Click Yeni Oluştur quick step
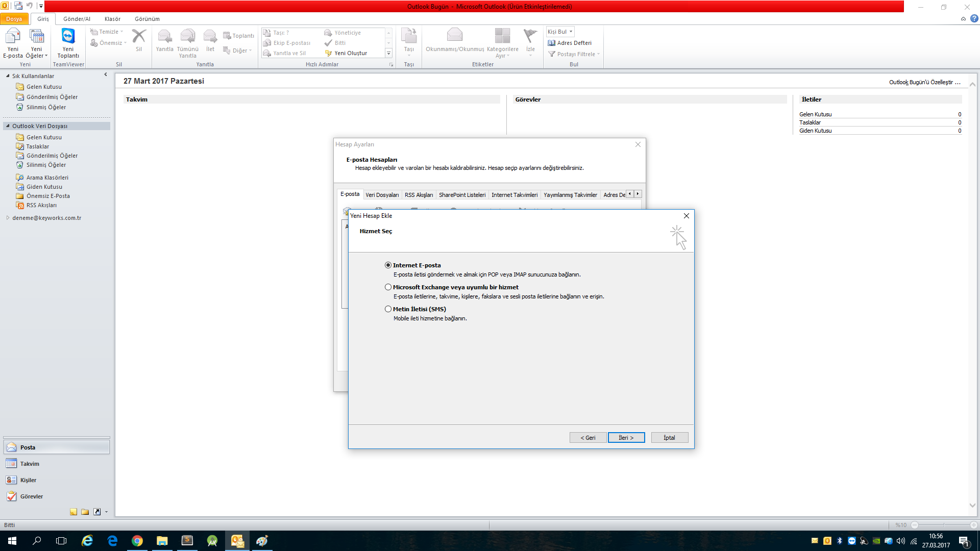Viewport: 980px width, 551px height. click(346, 53)
